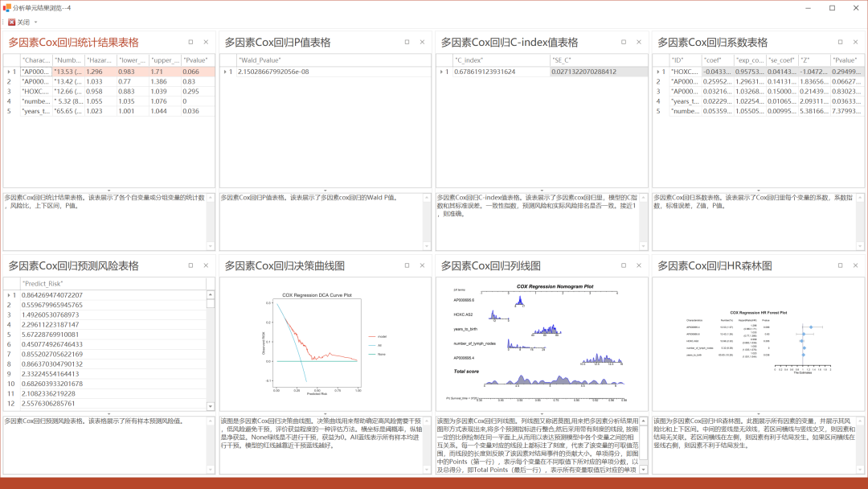Select the 多因素Cox回归C-index值表格 panel title
The width and height of the screenshot is (868, 489).
pos(510,43)
